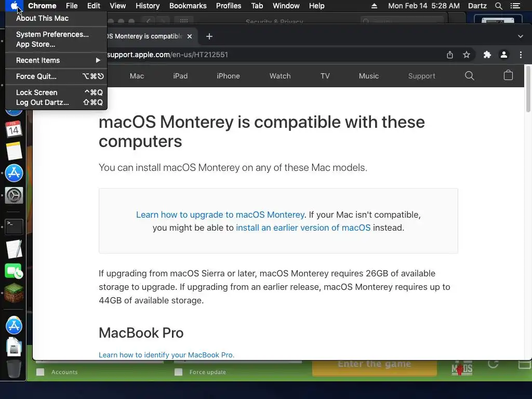Launch Terminal from the Dock
Image resolution: width=532 pixels, height=399 pixels.
[14, 227]
